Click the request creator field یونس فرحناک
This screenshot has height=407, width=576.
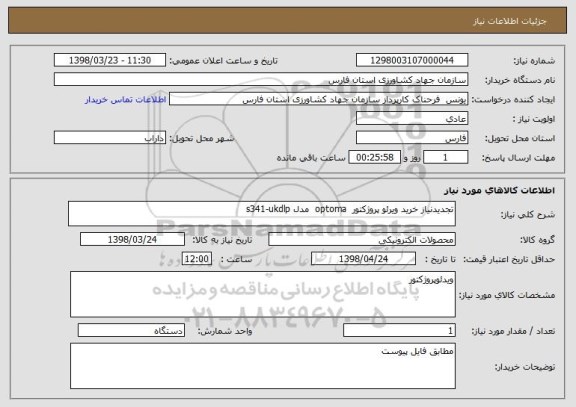[318, 99]
